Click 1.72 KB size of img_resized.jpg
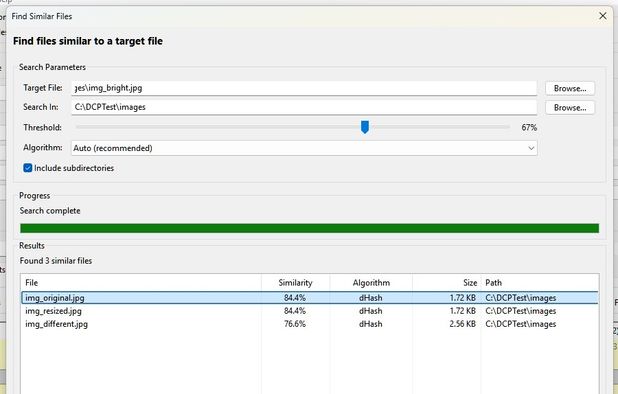618x394 pixels. [463, 311]
